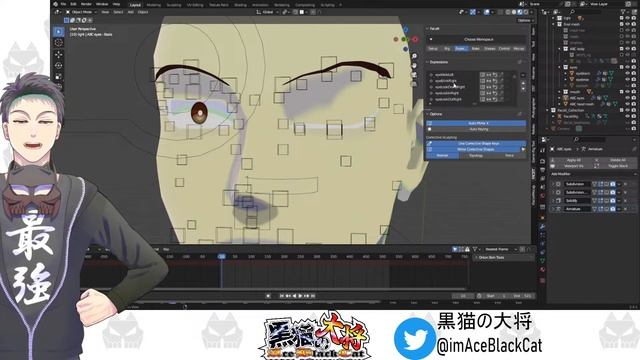Hide ABC body in the outliner
640x360 pixels.
(627, 49)
